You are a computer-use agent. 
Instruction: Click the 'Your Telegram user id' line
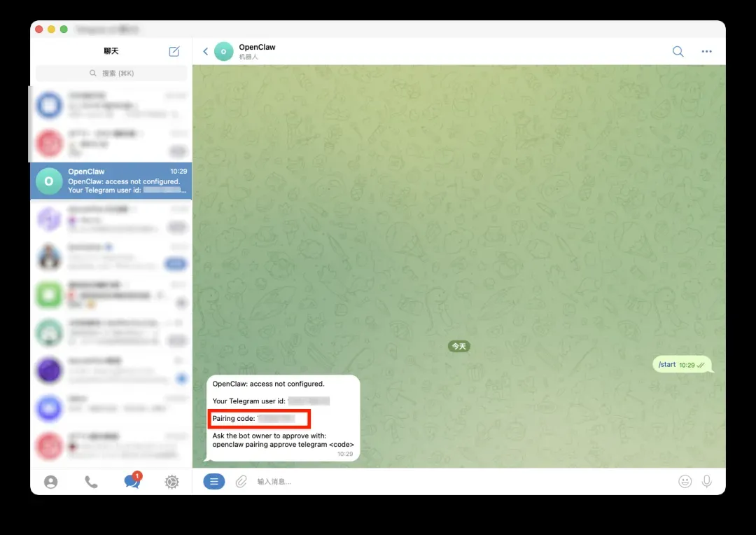[x=271, y=401]
